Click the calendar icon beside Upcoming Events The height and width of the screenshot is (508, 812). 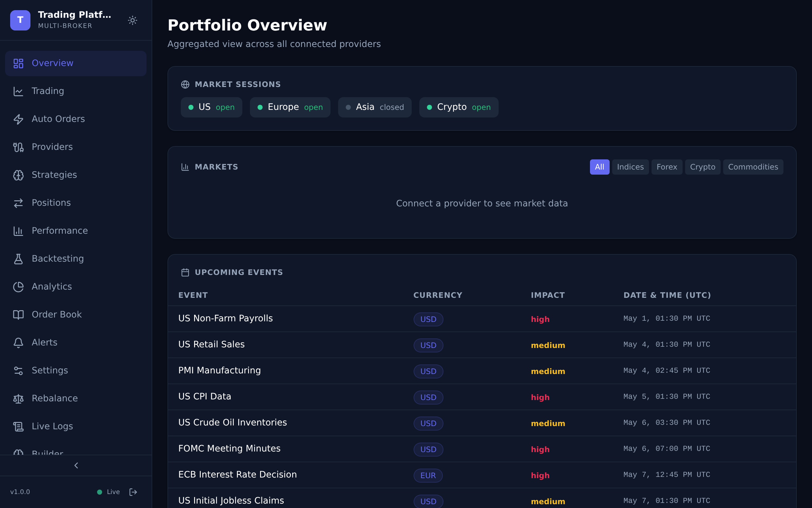(185, 272)
